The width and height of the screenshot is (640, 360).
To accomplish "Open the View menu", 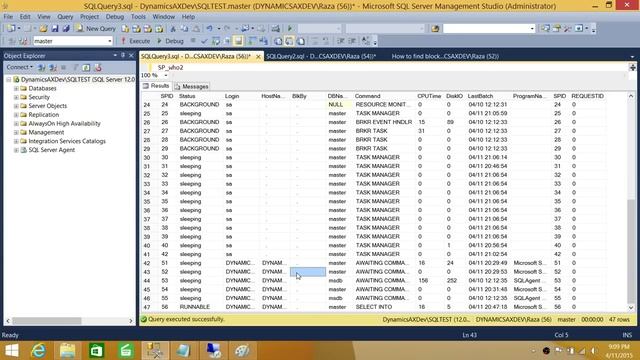I will (x=44, y=17).
